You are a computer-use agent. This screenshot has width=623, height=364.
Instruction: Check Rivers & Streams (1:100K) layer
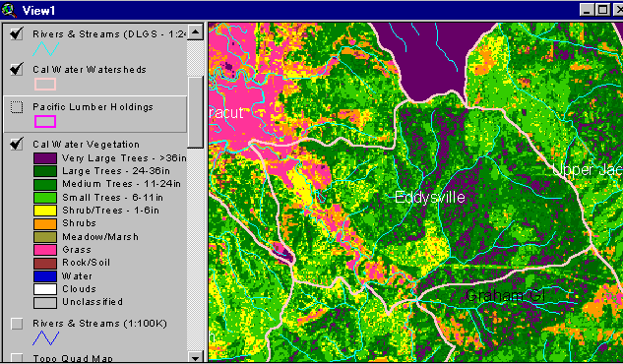[x=17, y=324]
